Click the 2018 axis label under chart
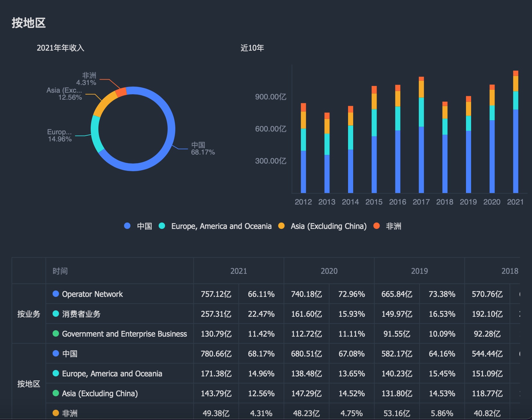The height and width of the screenshot is (420, 532). (445, 202)
